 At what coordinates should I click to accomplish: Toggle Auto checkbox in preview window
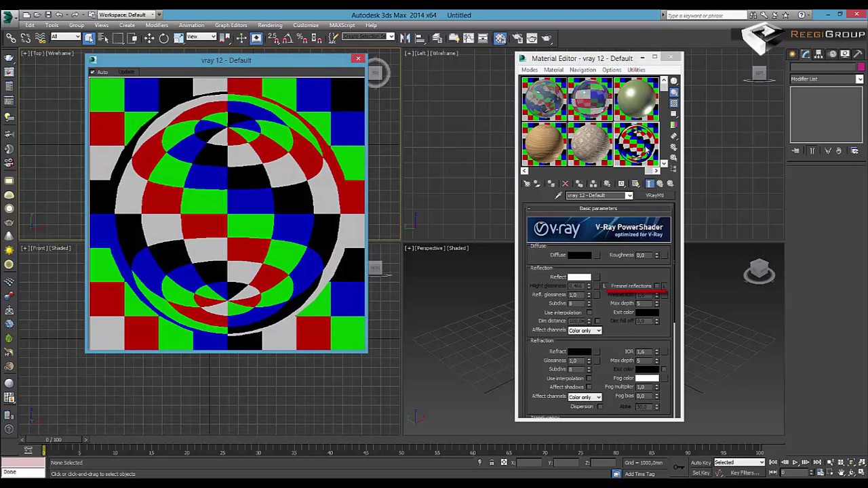click(x=93, y=72)
